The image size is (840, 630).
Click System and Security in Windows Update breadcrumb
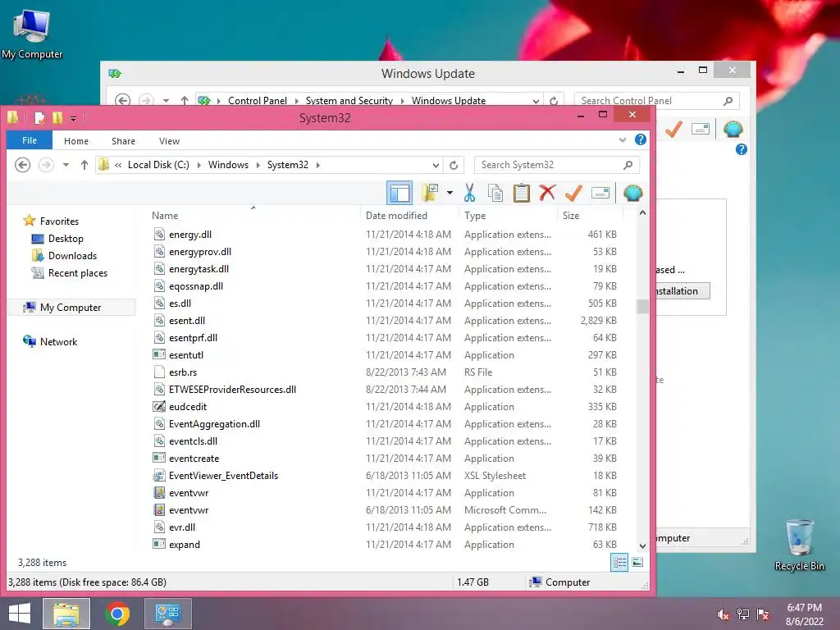coord(349,101)
